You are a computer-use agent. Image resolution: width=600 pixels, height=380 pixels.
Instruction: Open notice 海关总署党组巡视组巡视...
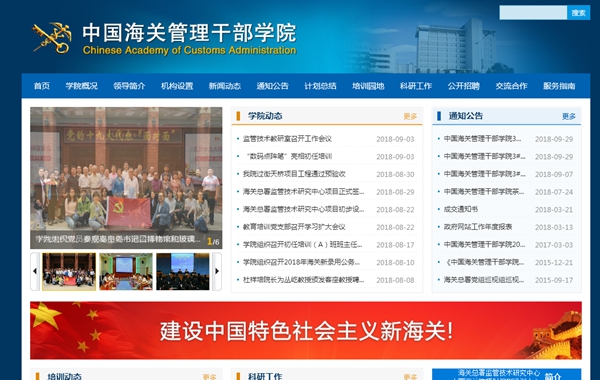tap(484, 280)
